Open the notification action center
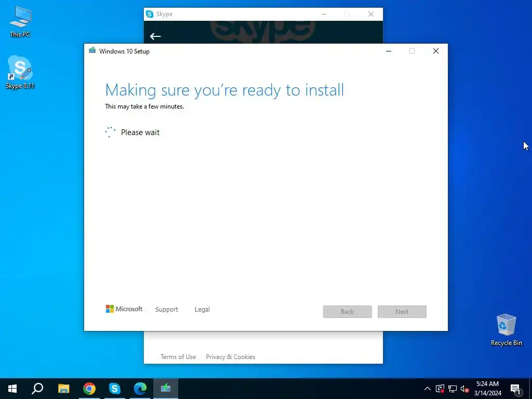Viewport: 532px width, 399px height. [x=515, y=389]
